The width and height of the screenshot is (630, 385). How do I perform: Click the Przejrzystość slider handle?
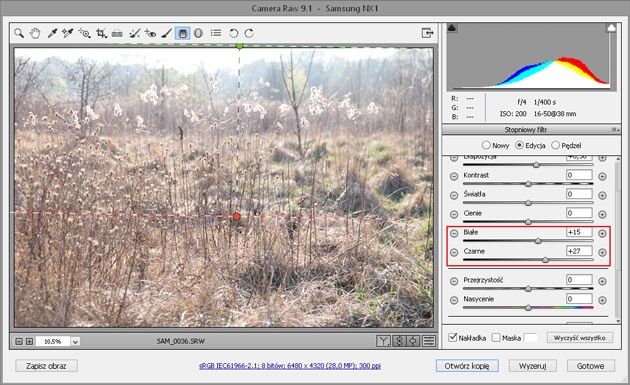pos(528,289)
